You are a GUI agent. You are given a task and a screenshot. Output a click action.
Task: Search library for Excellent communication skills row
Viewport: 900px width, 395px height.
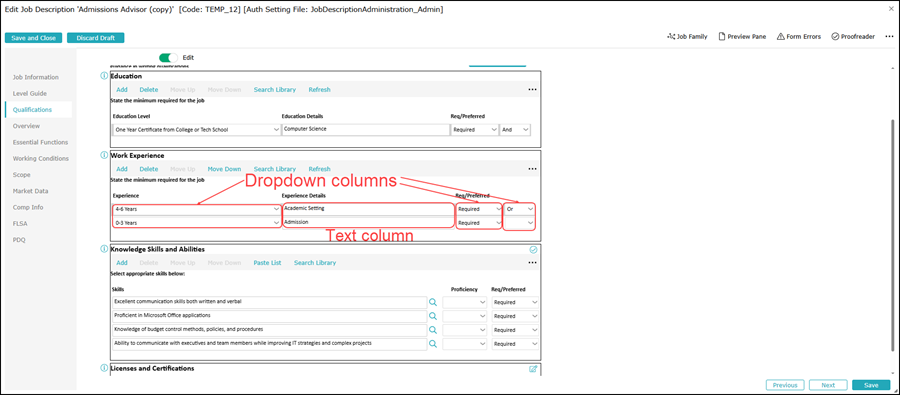[433, 302]
